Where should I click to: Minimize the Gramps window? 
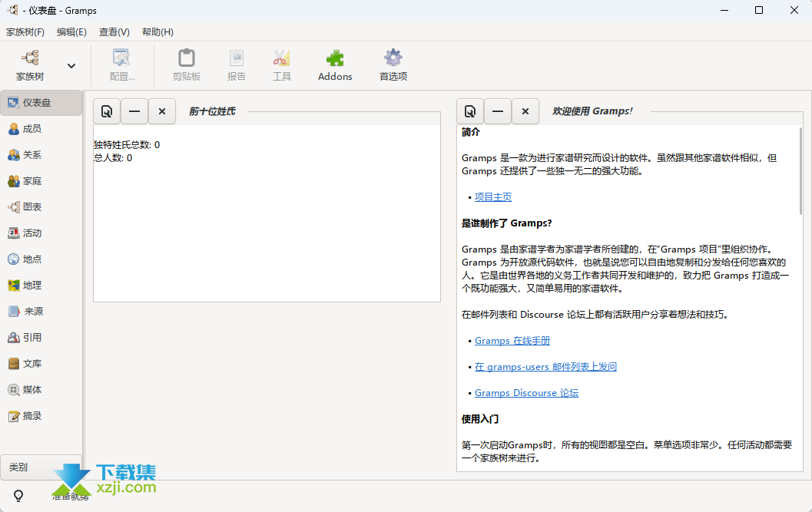click(724, 10)
